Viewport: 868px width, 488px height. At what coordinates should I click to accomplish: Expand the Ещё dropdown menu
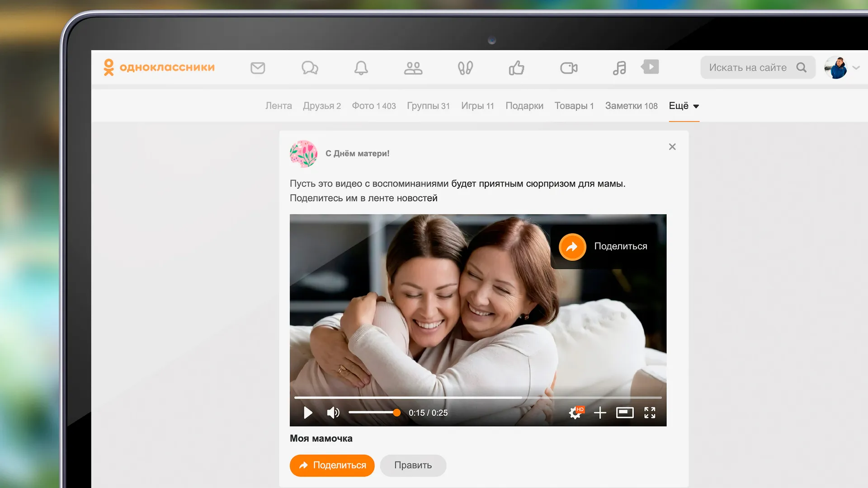(x=684, y=106)
